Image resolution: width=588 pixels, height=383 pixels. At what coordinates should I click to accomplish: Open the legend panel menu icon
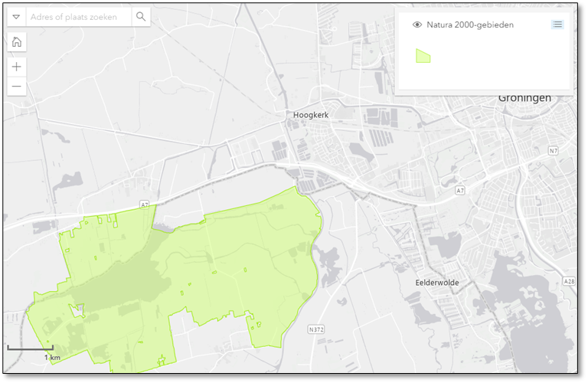point(557,25)
